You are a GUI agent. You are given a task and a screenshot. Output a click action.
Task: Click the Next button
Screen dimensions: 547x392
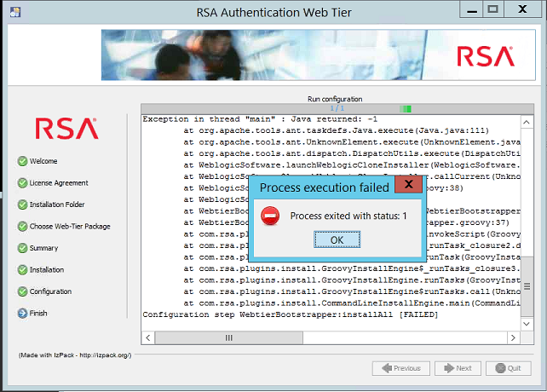tap(456, 368)
